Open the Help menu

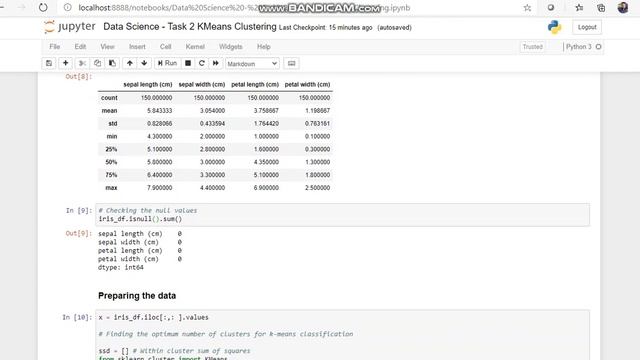click(264, 47)
